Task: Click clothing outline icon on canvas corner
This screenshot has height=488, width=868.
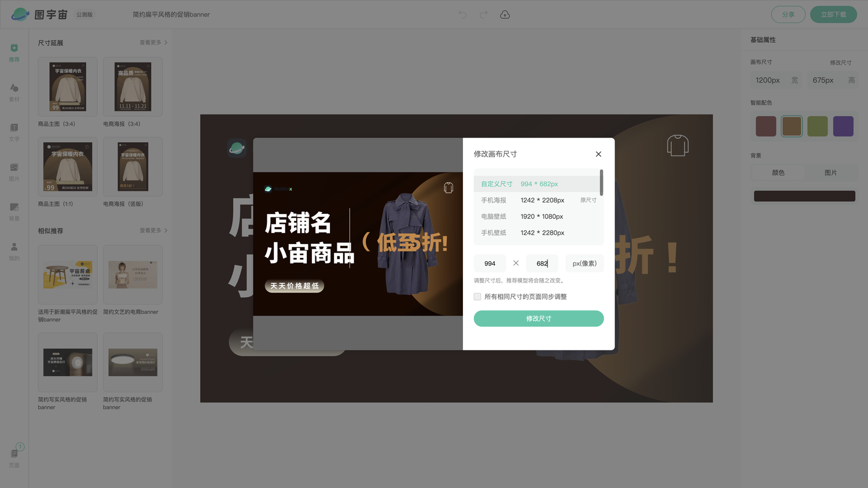Action: (678, 145)
